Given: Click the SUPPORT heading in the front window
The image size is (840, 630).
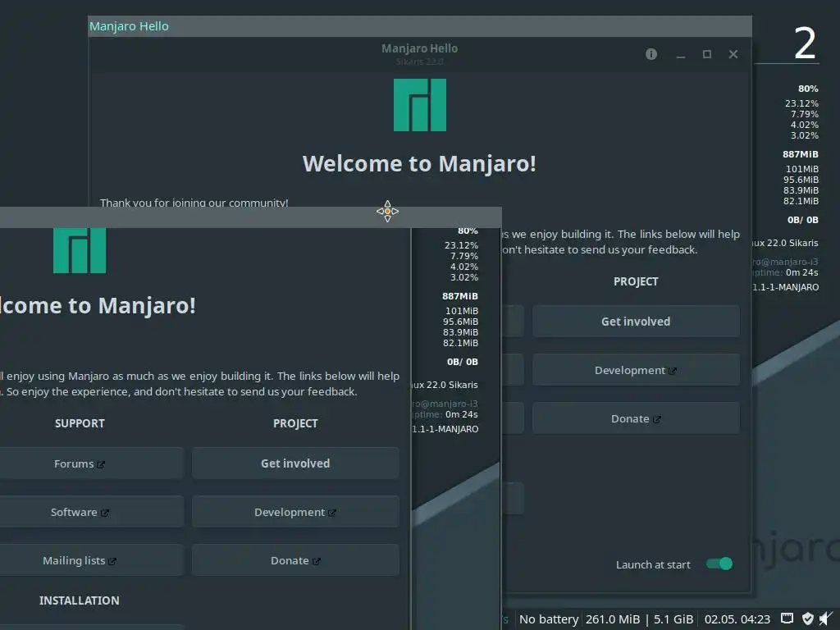Looking at the screenshot, I should tap(80, 423).
